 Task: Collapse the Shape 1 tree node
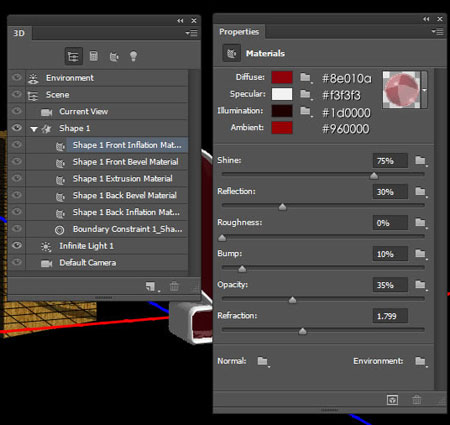tap(34, 129)
